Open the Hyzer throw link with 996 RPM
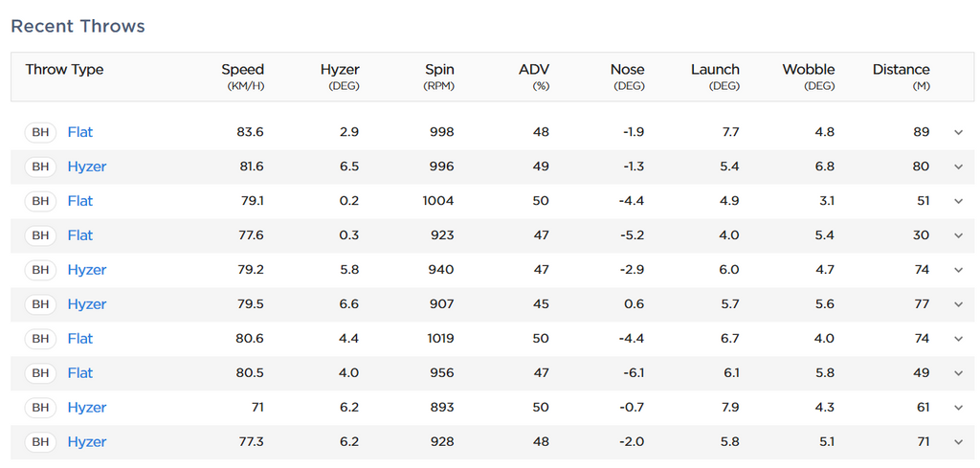 (x=87, y=167)
